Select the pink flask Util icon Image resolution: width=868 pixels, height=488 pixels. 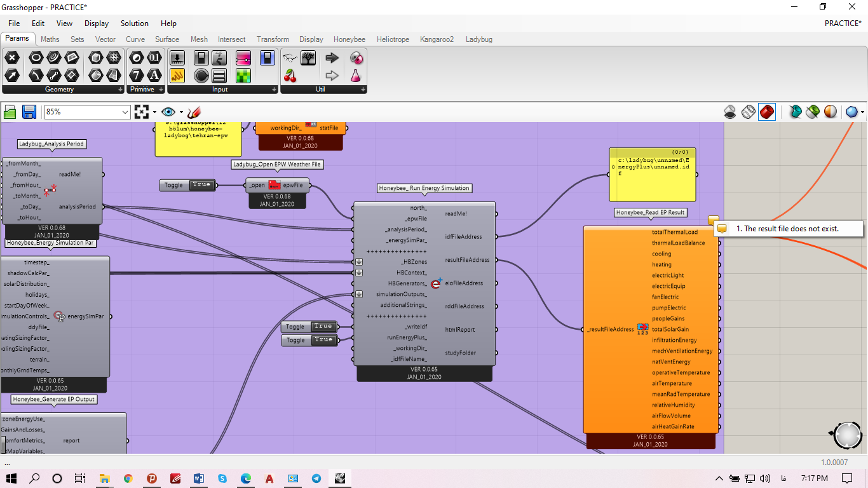click(356, 76)
